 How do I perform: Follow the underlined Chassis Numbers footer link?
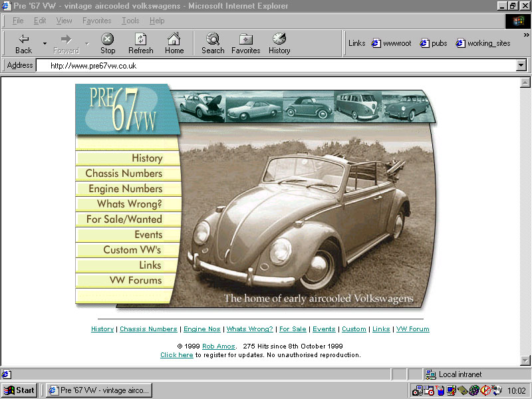(148, 329)
